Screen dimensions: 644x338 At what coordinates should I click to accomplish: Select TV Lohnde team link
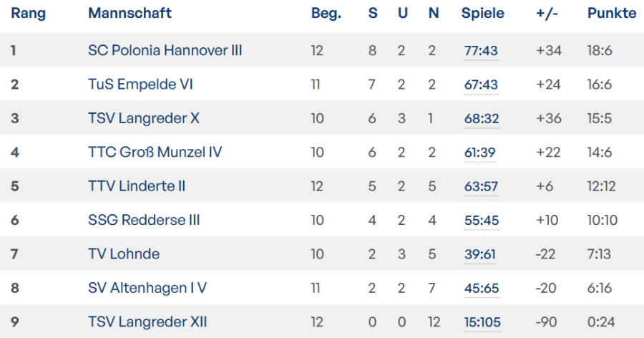click(x=124, y=254)
